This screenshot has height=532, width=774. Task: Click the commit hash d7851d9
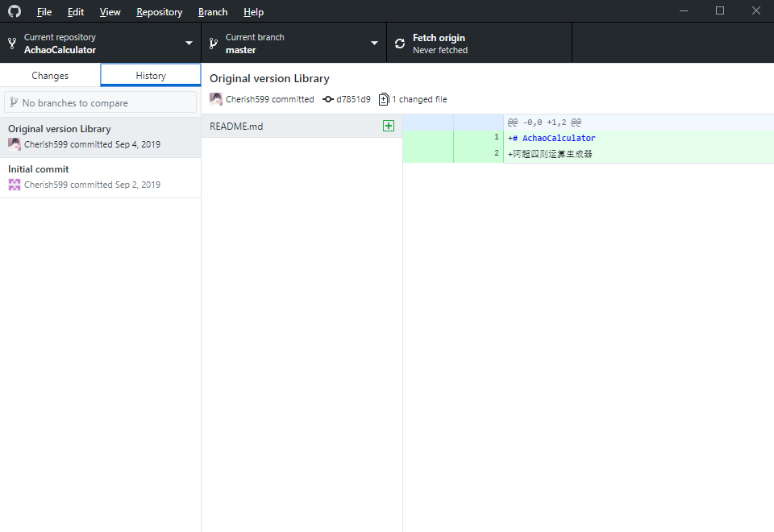pos(353,99)
